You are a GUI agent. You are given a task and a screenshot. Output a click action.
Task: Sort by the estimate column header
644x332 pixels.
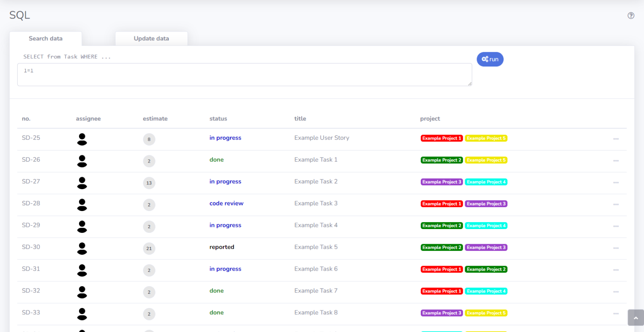(x=155, y=119)
